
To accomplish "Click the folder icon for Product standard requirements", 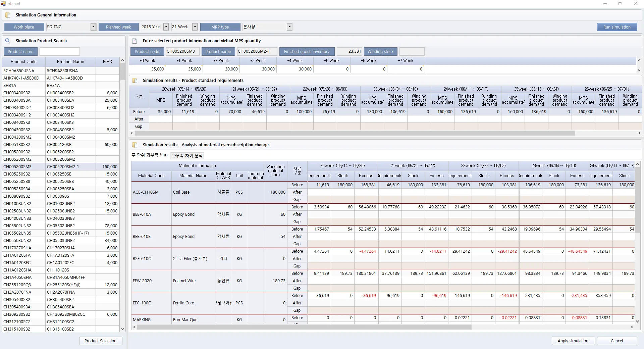I will 135,81.
